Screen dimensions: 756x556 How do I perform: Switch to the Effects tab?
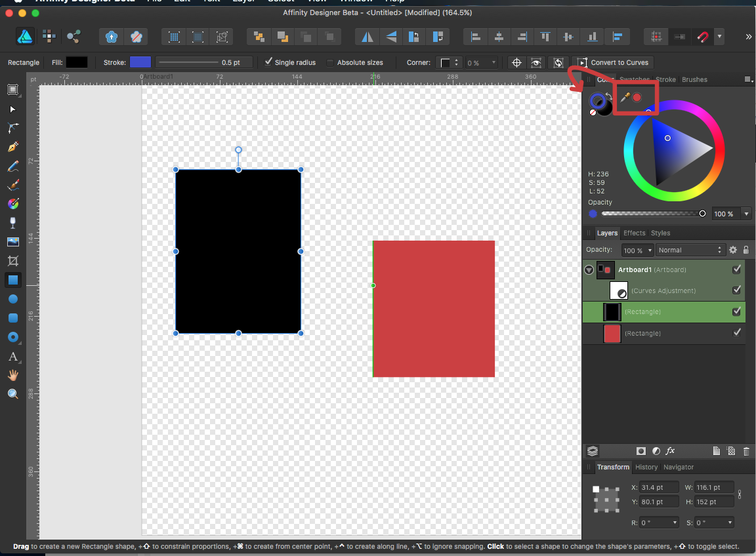(634, 233)
